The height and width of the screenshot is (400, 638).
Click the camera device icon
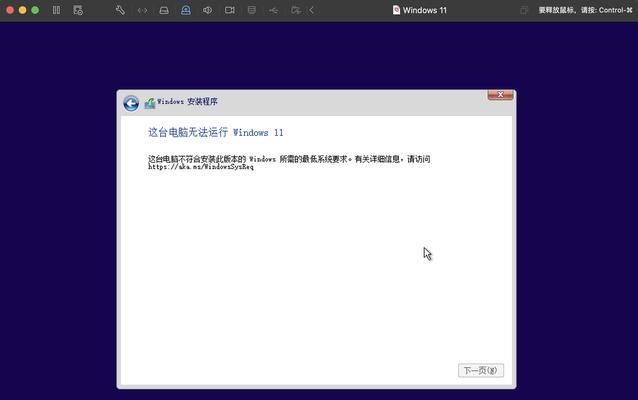229,10
